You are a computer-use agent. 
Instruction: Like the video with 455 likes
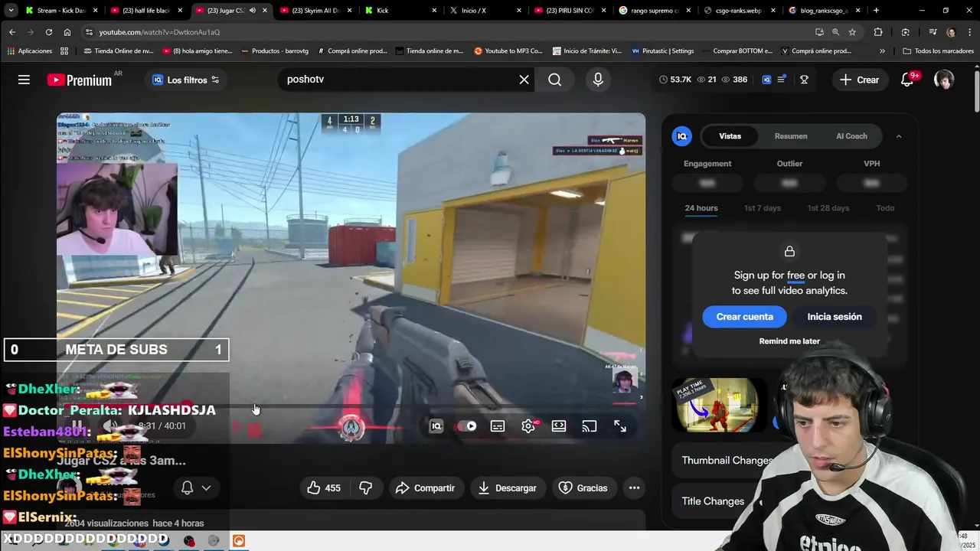(324, 487)
